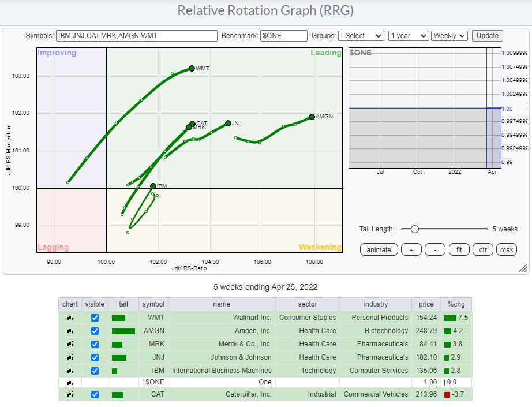Uncheck the visible checkbox for WMT

(x=95, y=318)
